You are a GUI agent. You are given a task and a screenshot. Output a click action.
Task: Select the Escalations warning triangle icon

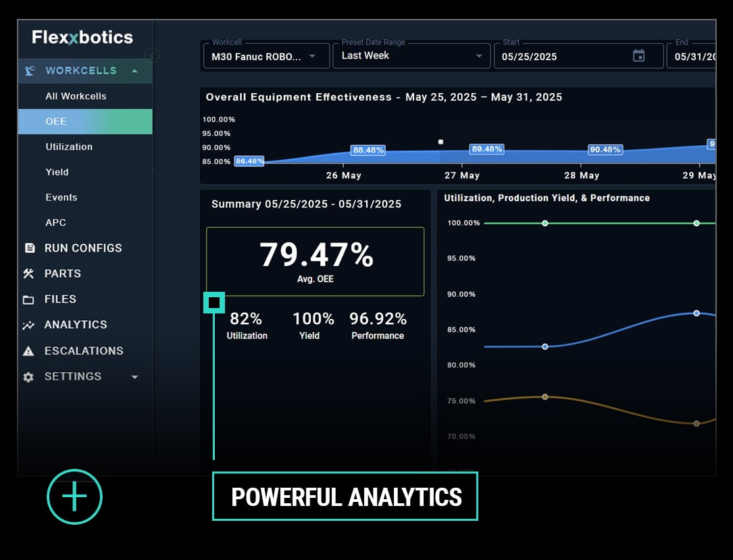click(x=29, y=351)
